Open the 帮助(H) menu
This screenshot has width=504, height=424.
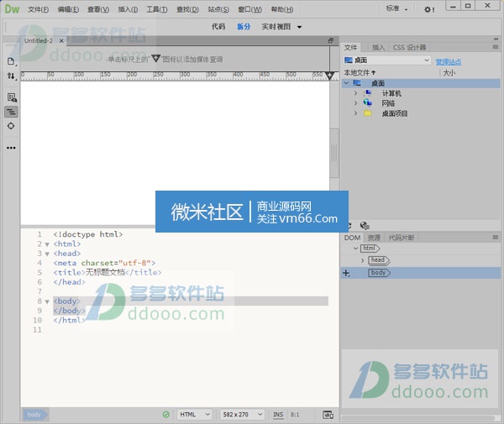click(x=282, y=9)
